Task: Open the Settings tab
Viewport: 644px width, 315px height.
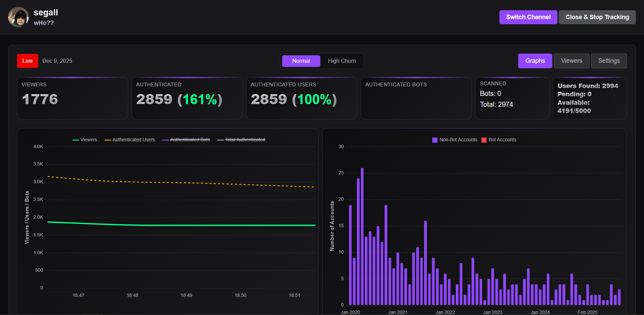Action: tap(609, 61)
